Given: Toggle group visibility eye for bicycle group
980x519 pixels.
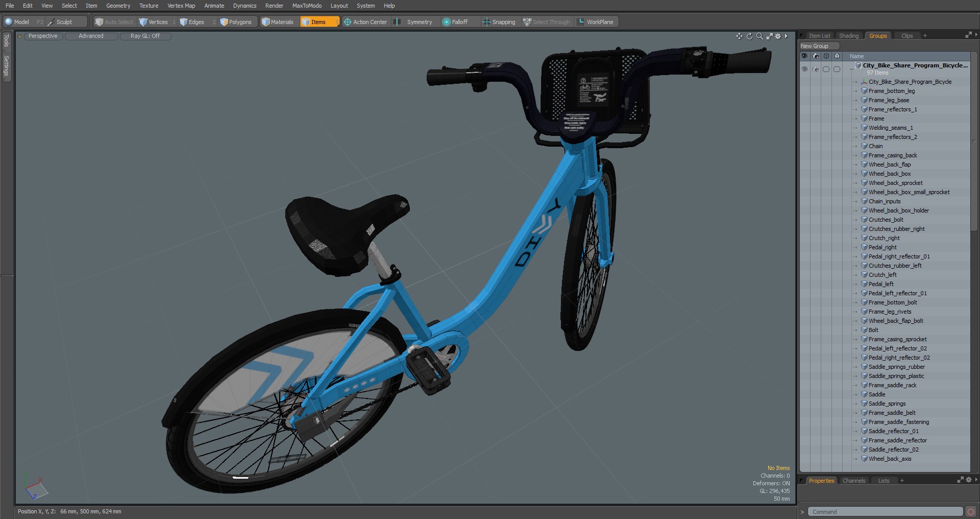Looking at the screenshot, I should click(x=804, y=69).
